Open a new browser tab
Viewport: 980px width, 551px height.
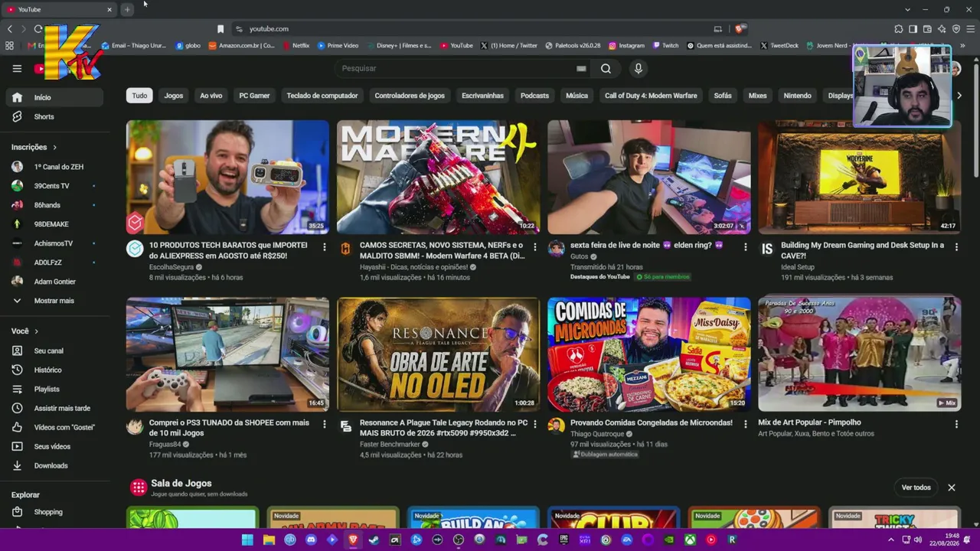(x=127, y=9)
